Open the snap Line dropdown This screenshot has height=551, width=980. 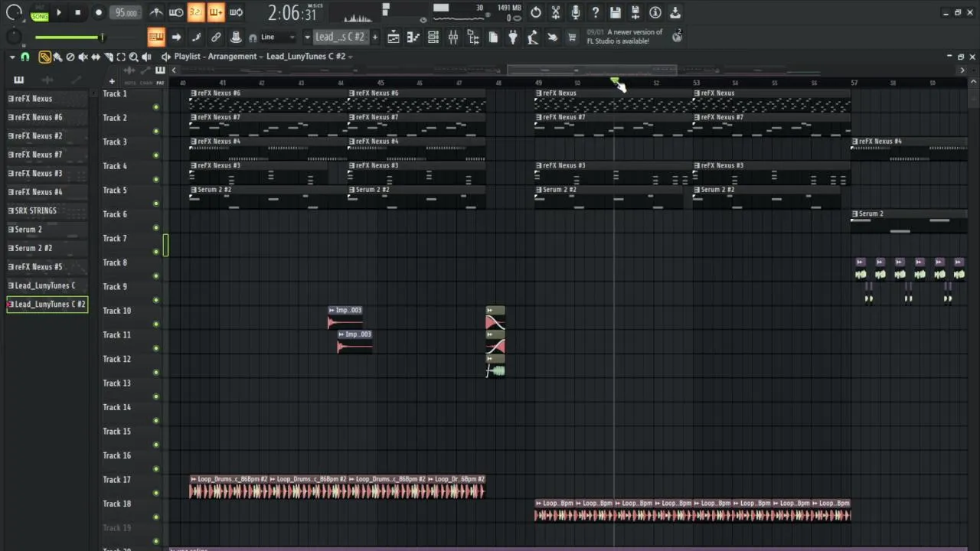coord(277,37)
